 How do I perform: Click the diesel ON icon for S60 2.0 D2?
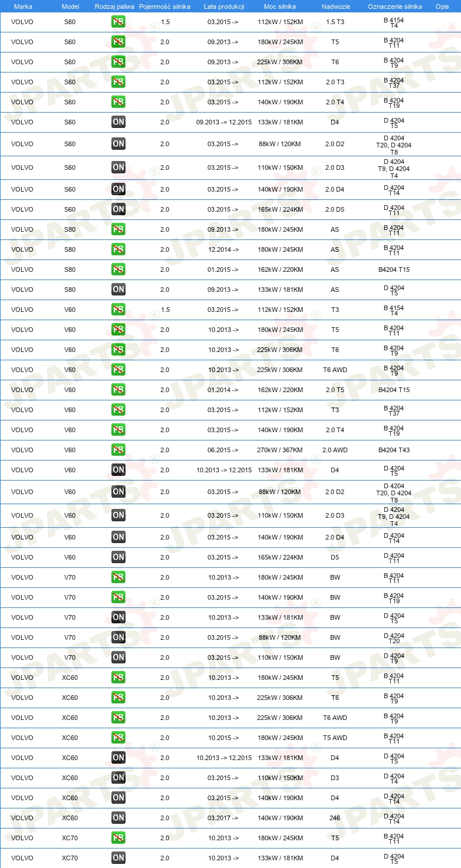coord(118,144)
